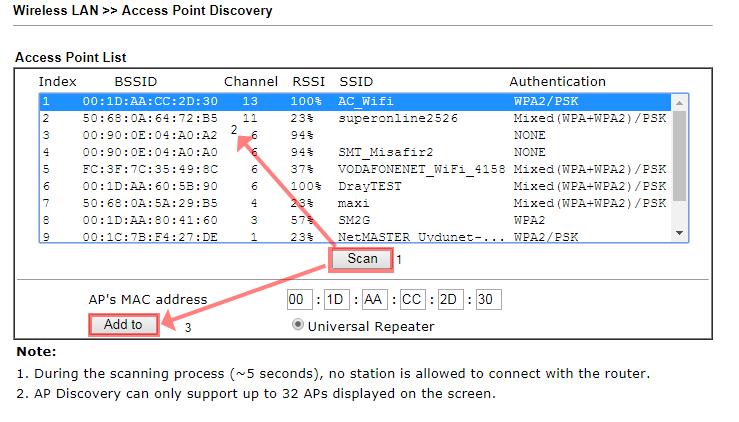Image resolution: width=739 pixels, height=422 pixels.
Task: Click the Add to button
Action: pyautogui.click(x=123, y=325)
